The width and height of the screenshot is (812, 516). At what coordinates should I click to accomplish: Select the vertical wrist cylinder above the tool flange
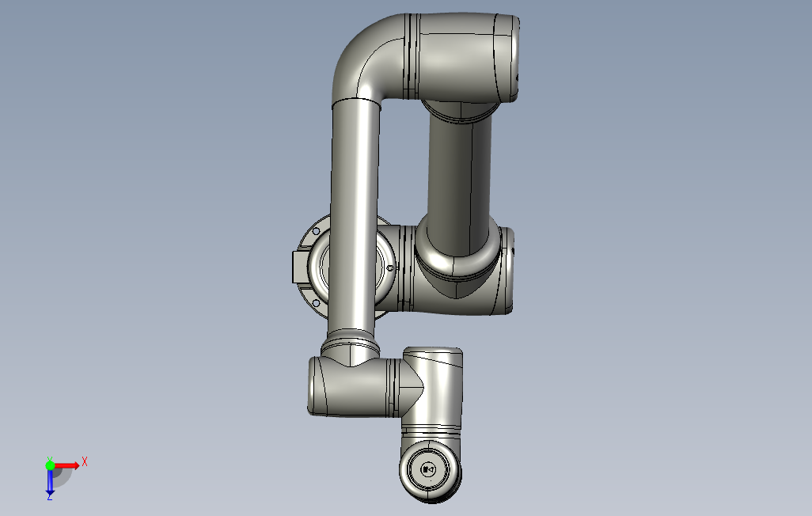433,389
